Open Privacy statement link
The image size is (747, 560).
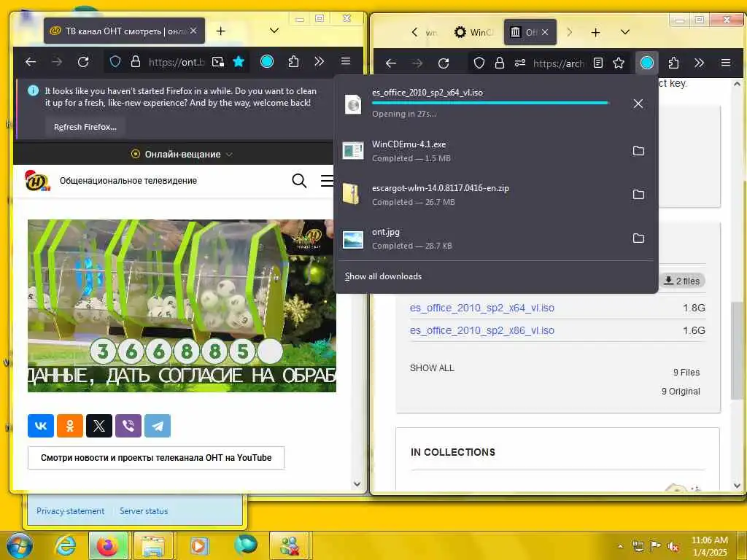click(71, 511)
